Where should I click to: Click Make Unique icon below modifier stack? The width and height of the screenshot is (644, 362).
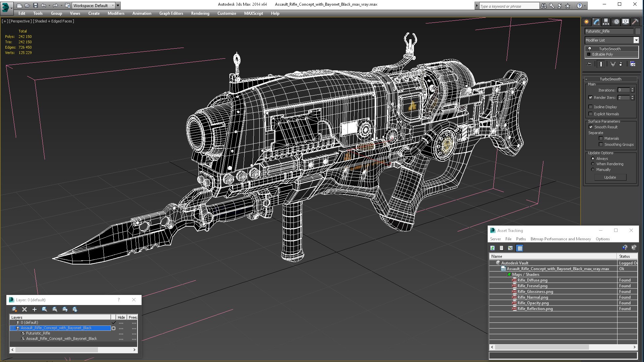click(613, 64)
